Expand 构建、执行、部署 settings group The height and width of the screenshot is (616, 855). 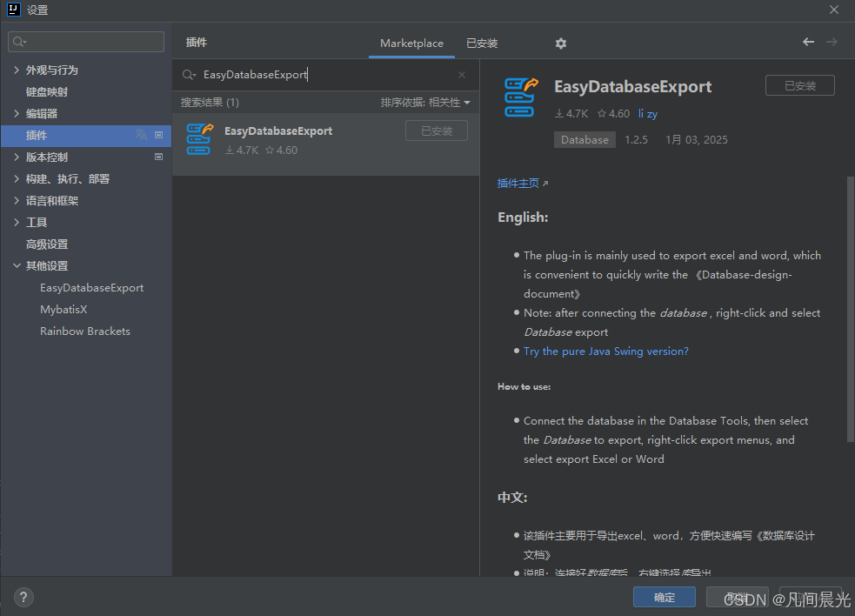coord(17,178)
